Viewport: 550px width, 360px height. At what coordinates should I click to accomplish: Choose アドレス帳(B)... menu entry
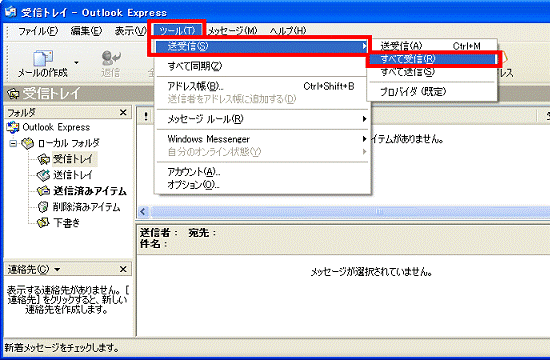coord(262,86)
